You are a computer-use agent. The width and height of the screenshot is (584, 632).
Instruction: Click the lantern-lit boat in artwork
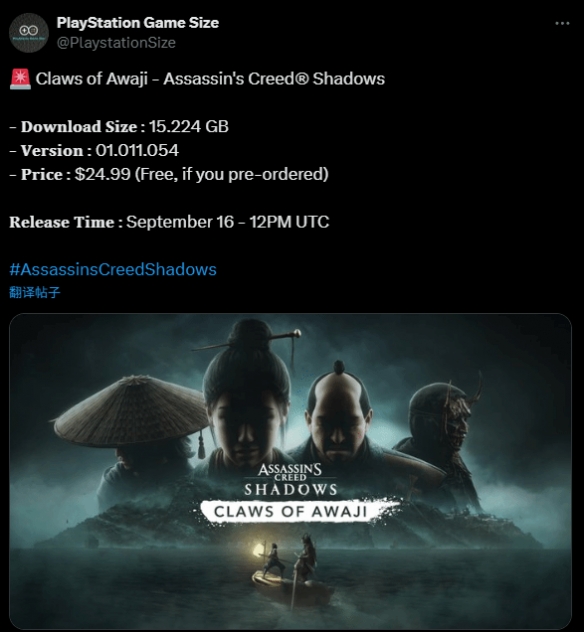pyautogui.click(x=290, y=572)
